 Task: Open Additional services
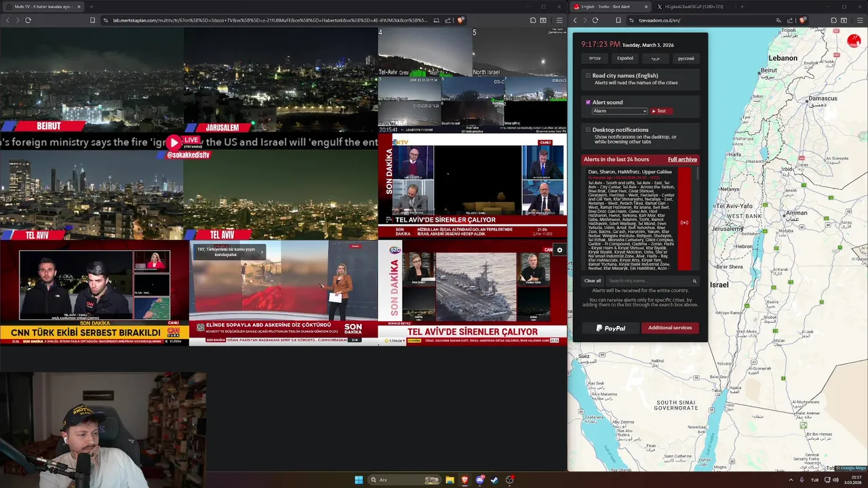click(x=670, y=328)
